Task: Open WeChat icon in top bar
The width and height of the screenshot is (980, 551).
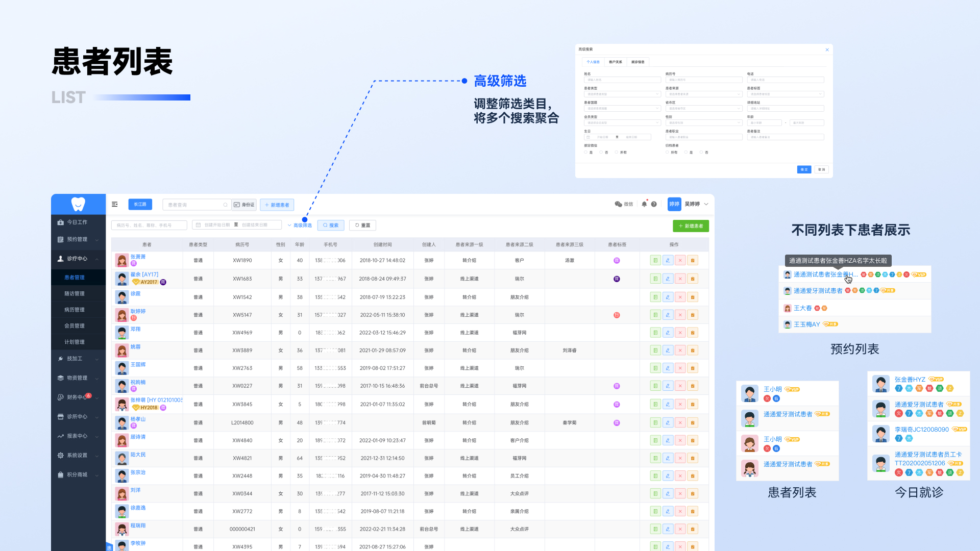Action: (619, 204)
